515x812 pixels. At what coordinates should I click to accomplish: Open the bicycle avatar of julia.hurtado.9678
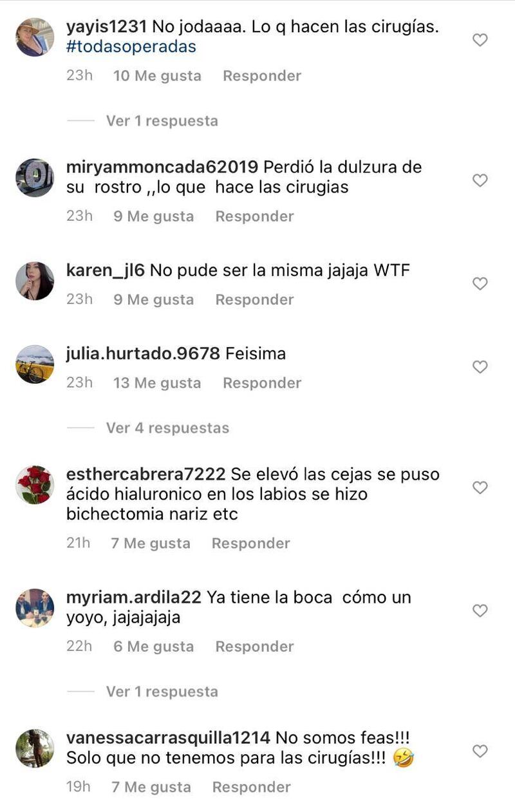pos(35,364)
